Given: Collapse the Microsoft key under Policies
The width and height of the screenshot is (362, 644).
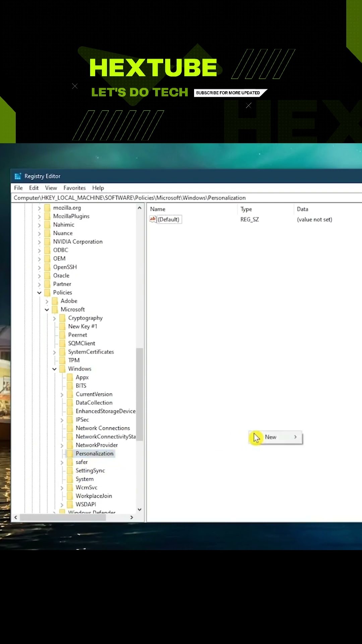Looking at the screenshot, I should tap(47, 310).
